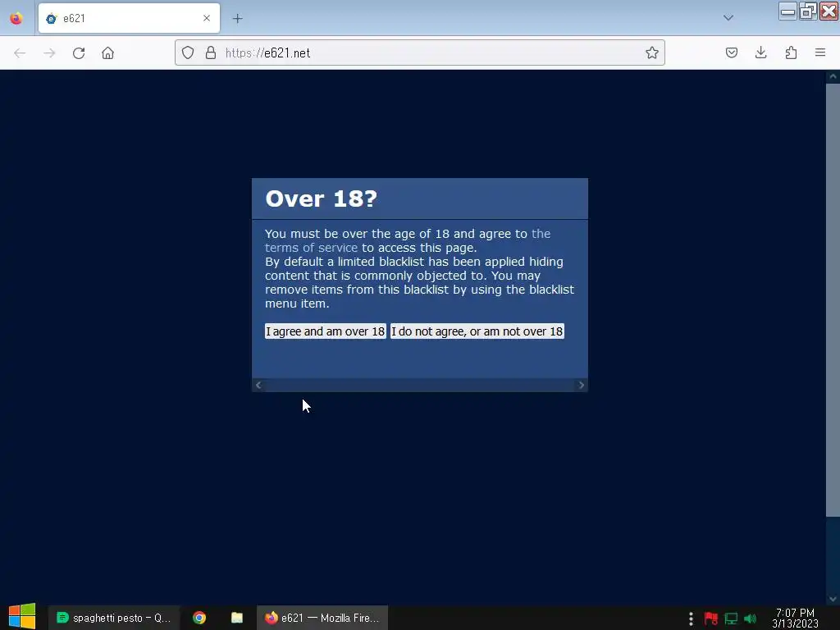Restore down the Firefox window

(808, 11)
